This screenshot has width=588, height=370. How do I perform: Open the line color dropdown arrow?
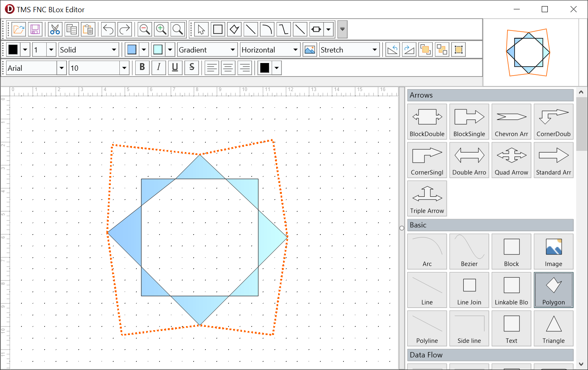click(x=25, y=50)
